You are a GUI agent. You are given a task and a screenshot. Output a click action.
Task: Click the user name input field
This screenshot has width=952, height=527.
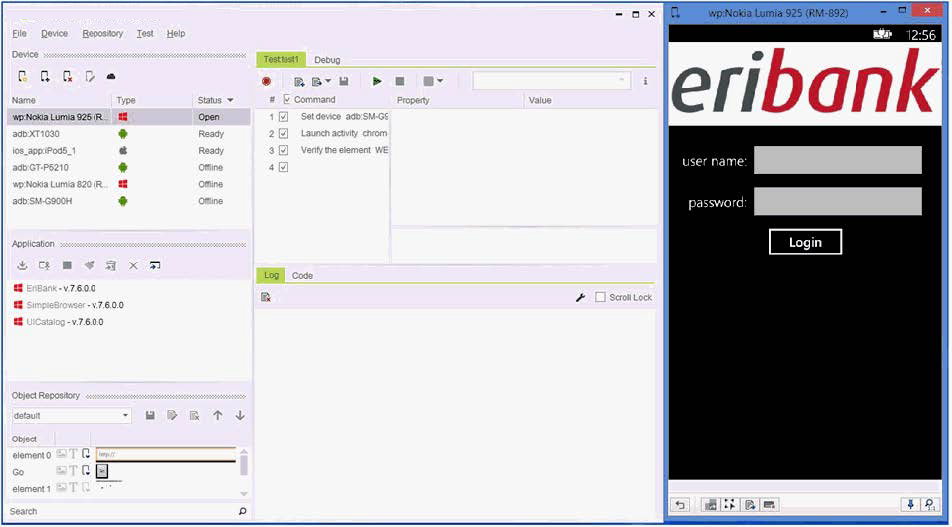837,160
